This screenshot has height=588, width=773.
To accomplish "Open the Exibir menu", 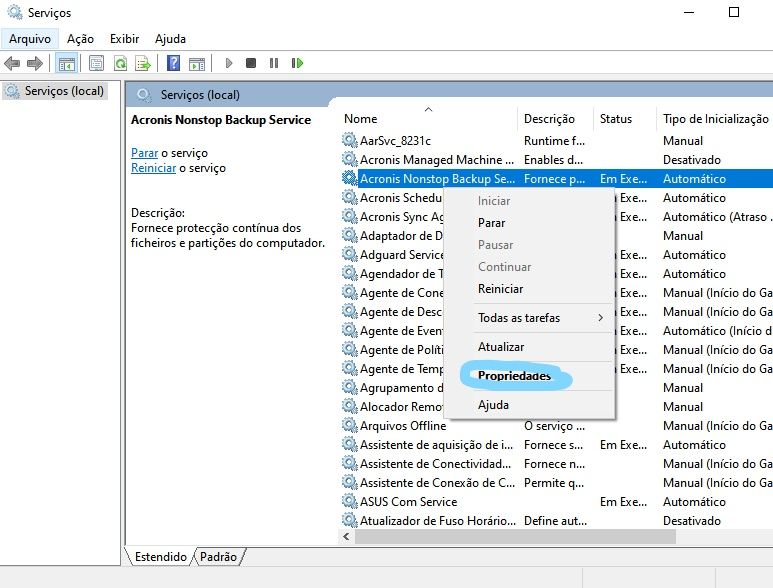I will click(x=124, y=39).
